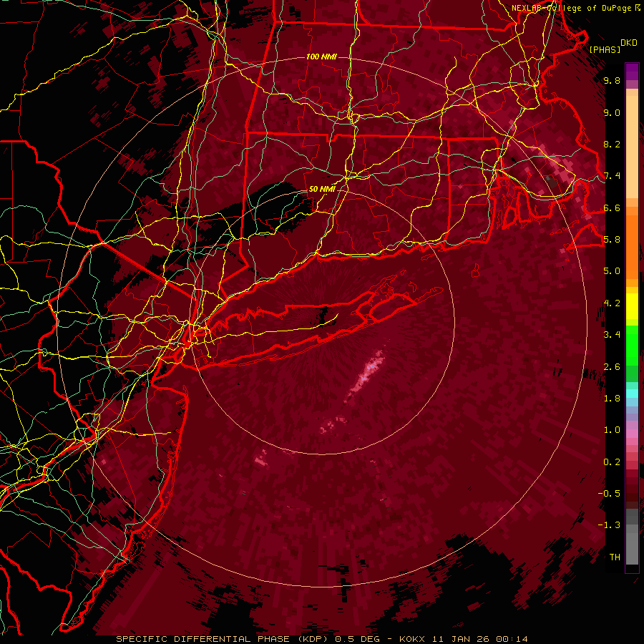Click the DKD label above the legend
The image size is (644, 644).
pos(629,43)
